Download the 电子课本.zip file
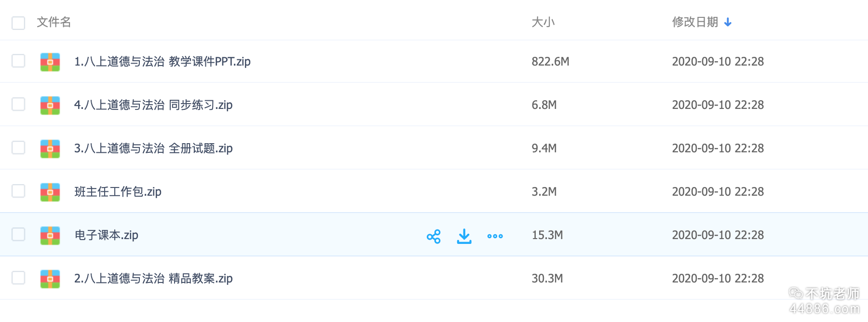The width and height of the screenshot is (868, 322). (x=464, y=236)
